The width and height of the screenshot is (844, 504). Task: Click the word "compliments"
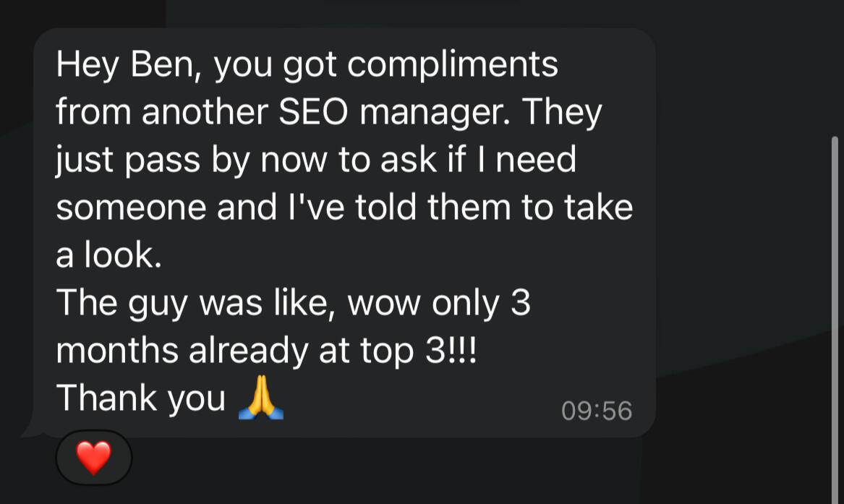pos(453,64)
